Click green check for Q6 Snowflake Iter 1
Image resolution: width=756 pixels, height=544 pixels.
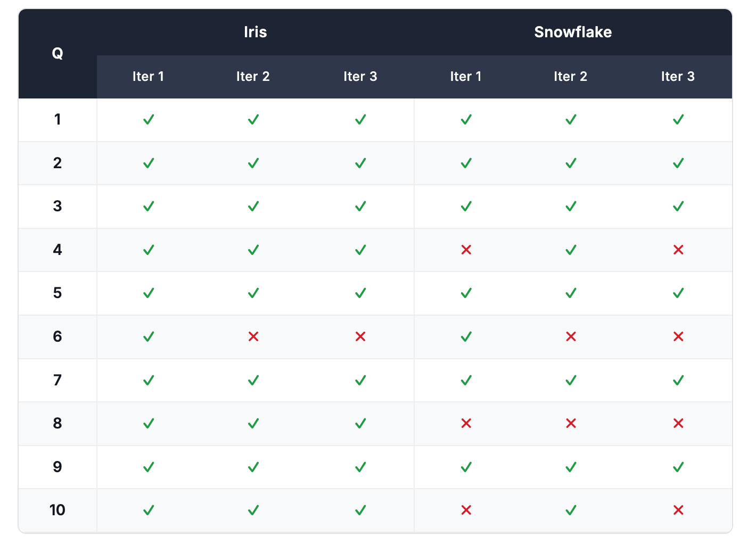(466, 336)
